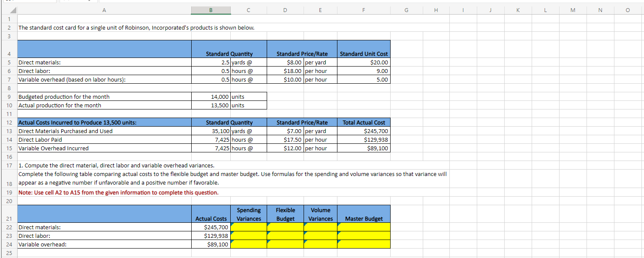The height and width of the screenshot is (258, 644).
Task: Select row 22 header
Action: point(9,227)
